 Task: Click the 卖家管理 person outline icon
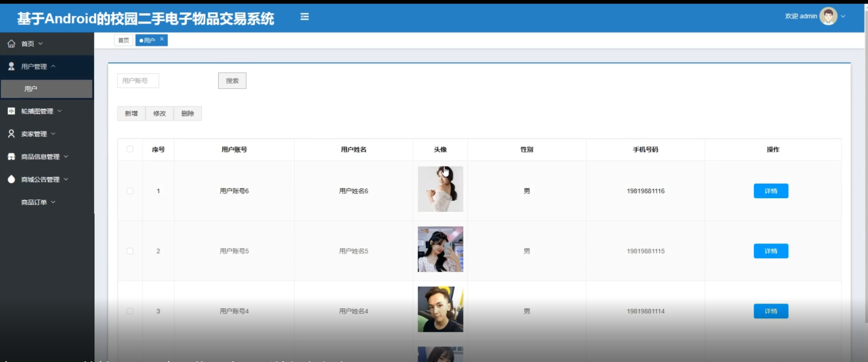[11, 134]
